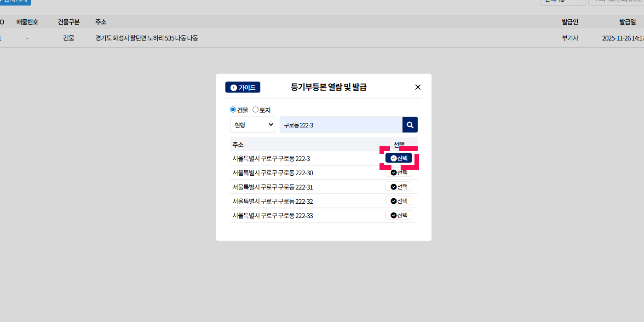Click the magnifier search button in dialog
The image size is (644, 322).
410,125
